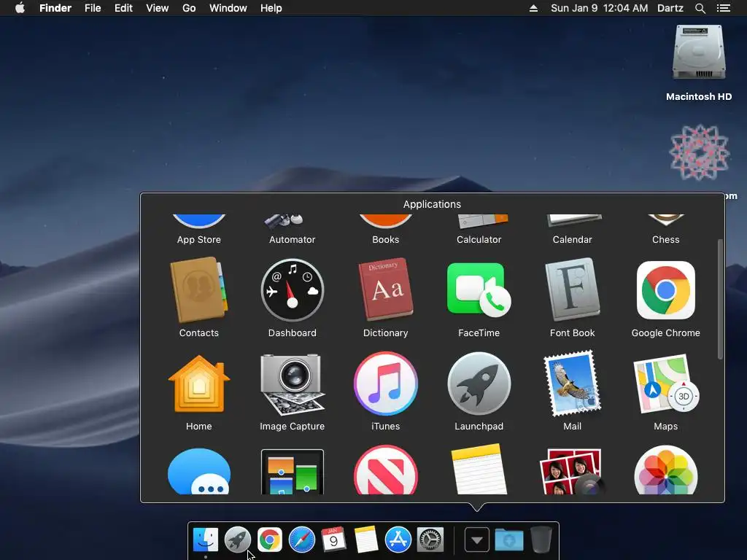Open the Downloads folder in the Dock
The height and width of the screenshot is (560, 747).
(508, 540)
